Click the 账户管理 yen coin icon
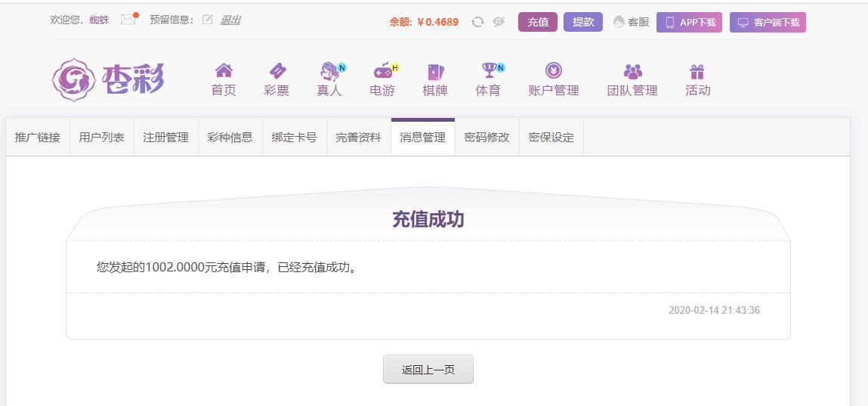Viewport: 868px width, 406px height. 554,70
